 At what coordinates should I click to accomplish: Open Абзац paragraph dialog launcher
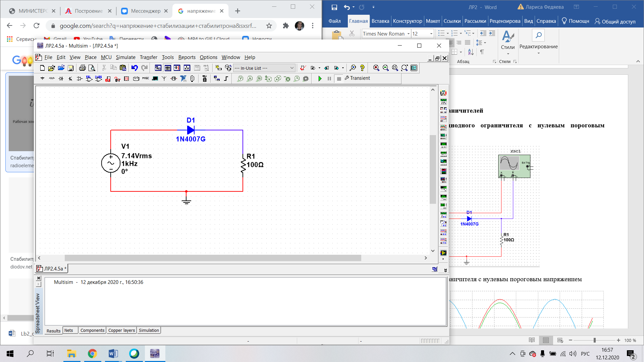coord(494,62)
